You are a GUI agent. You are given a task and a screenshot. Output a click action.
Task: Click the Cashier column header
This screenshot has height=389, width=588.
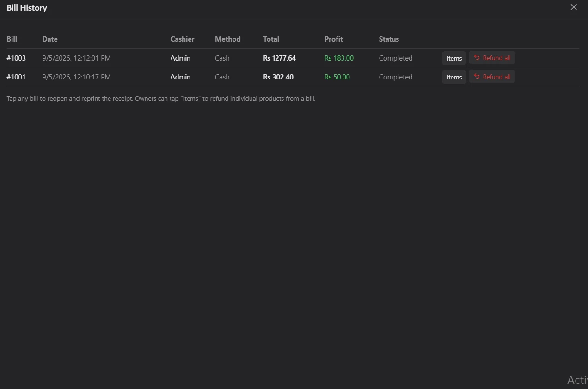coord(183,39)
